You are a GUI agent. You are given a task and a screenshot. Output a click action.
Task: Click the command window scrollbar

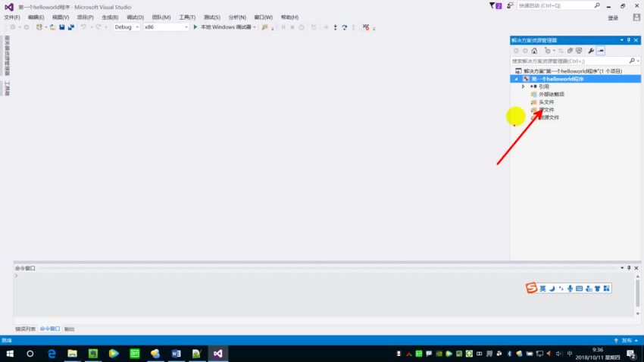[637, 294]
